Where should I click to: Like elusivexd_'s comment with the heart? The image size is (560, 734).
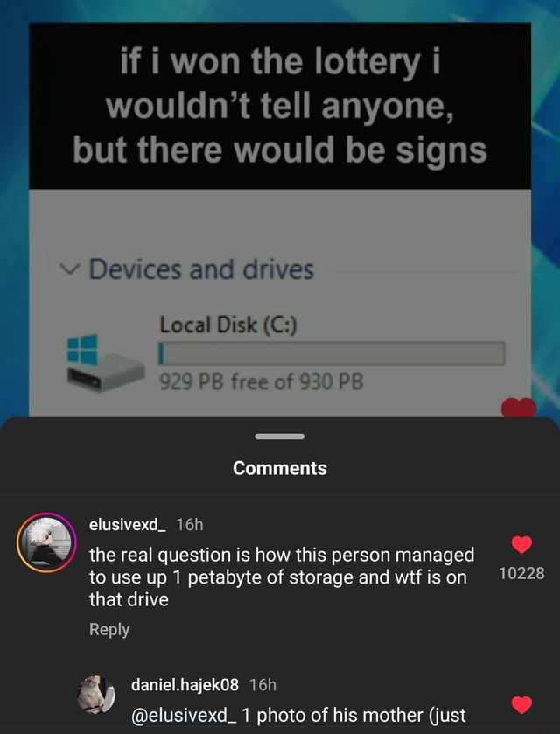[x=521, y=544]
